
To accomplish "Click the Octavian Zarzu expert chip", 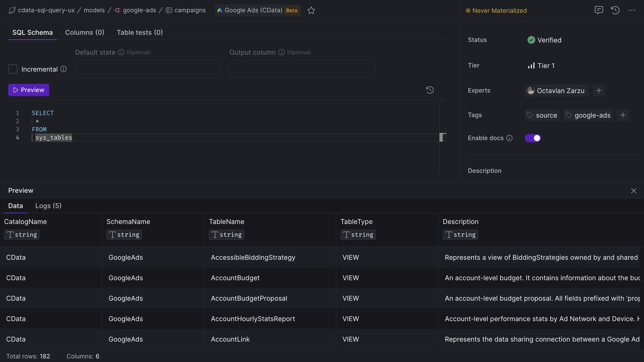I will [556, 90].
